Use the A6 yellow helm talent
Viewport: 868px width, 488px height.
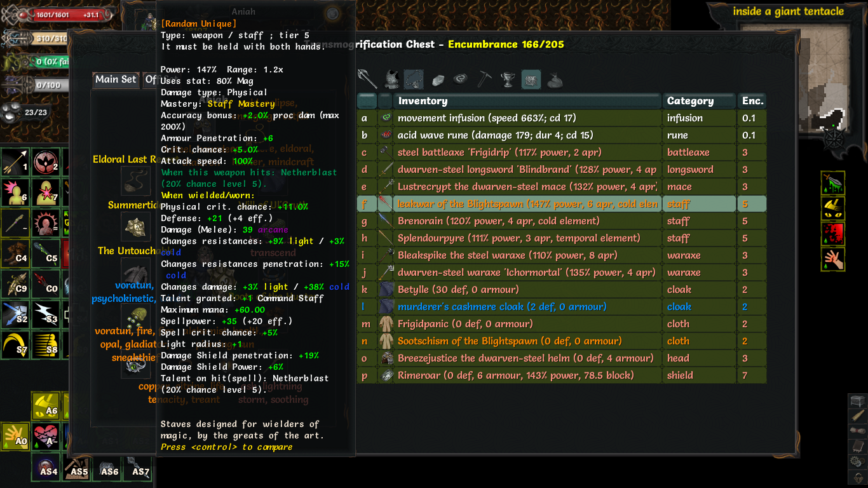point(46,407)
